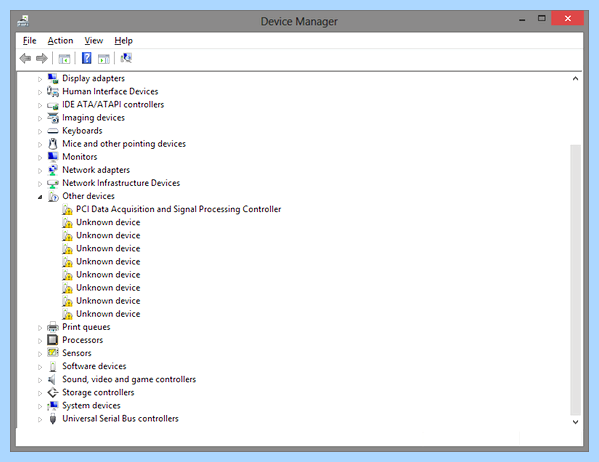
Task: Select the Network Infrastructure Devices label
Action: 121,183
